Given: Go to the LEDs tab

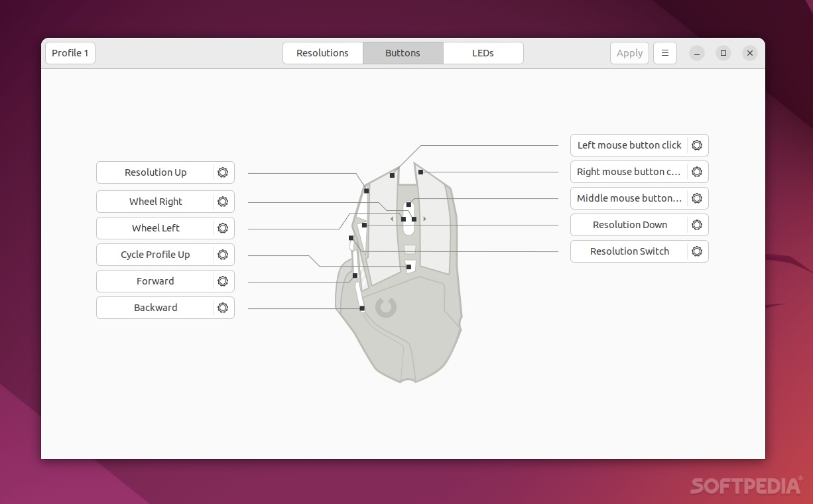Looking at the screenshot, I should pyautogui.click(x=483, y=53).
